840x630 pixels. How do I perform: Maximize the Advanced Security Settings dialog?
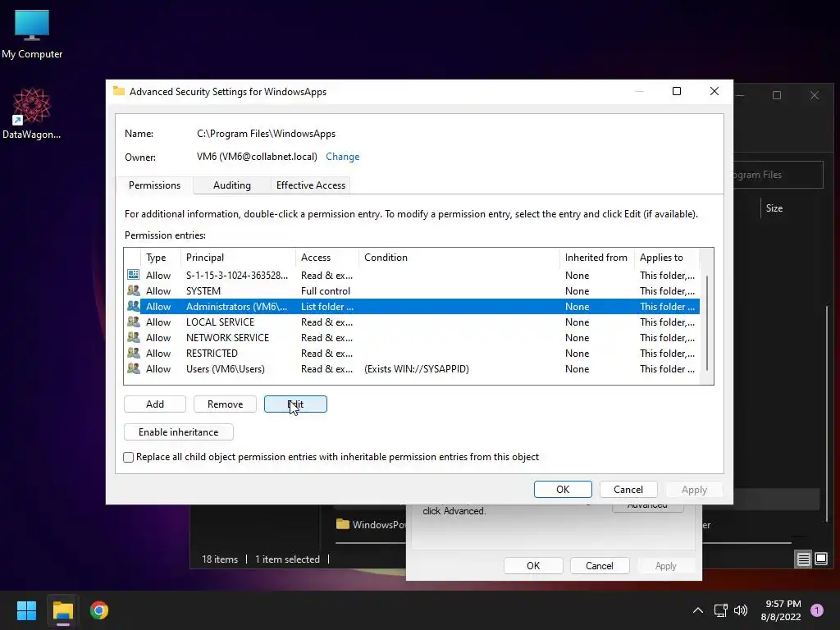[677, 91]
